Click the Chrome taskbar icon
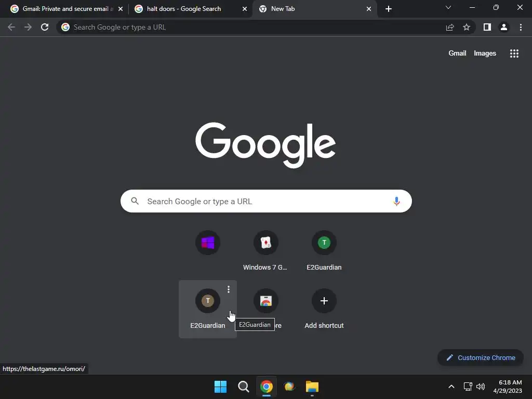The image size is (532, 399). tap(267, 387)
